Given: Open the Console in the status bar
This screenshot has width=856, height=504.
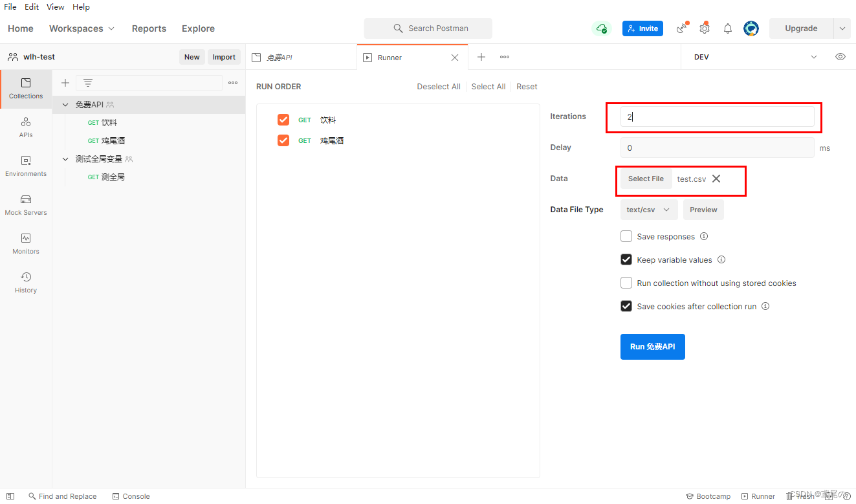Looking at the screenshot, I should pyautogui.click(x=131, y=496).
